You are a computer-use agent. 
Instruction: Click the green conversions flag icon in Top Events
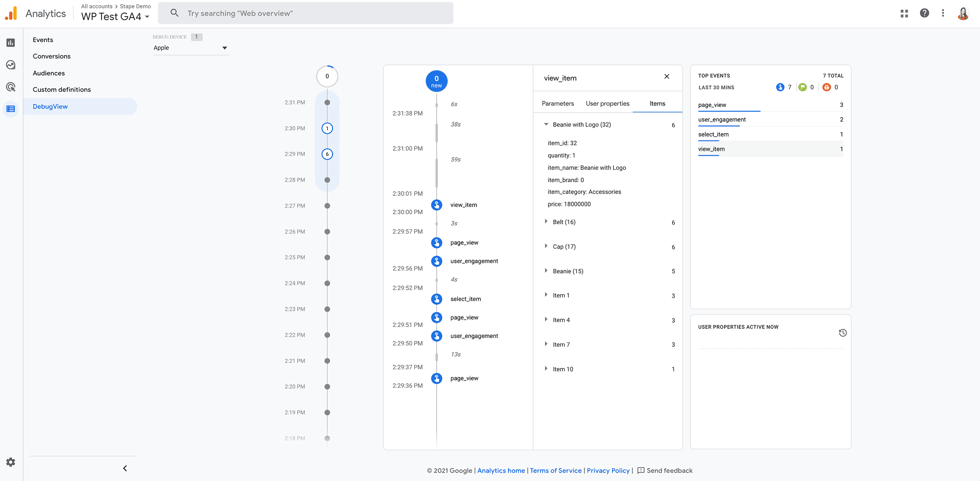[x=804, y=87]
